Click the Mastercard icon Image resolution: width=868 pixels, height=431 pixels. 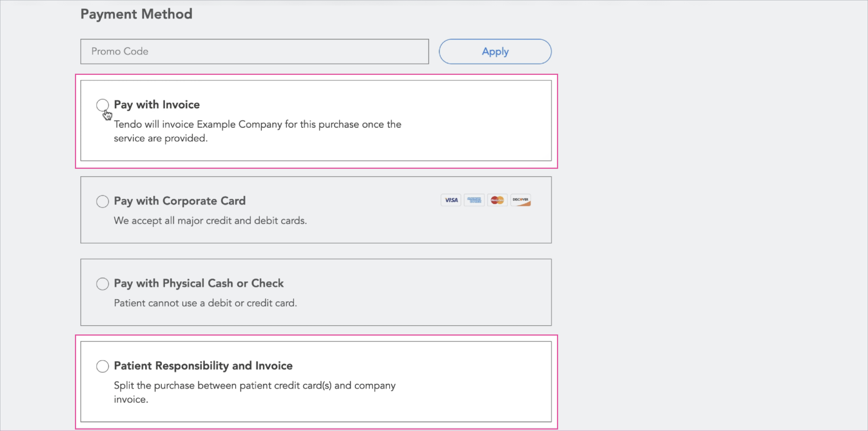point(497,200)
